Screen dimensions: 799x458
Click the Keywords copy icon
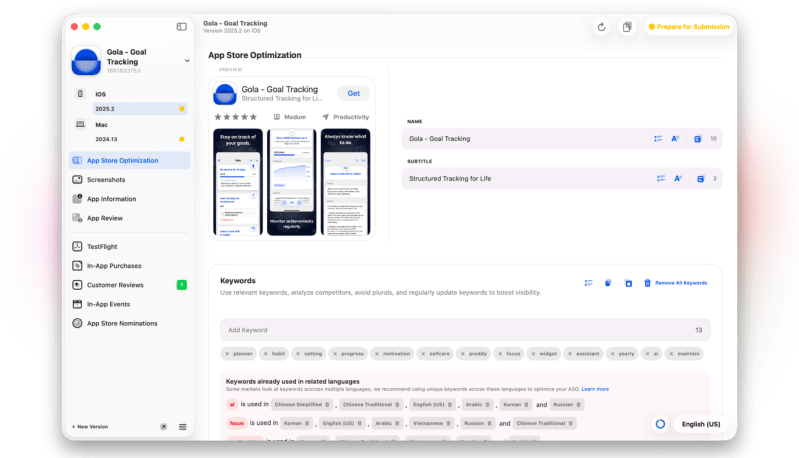[608, 283]
